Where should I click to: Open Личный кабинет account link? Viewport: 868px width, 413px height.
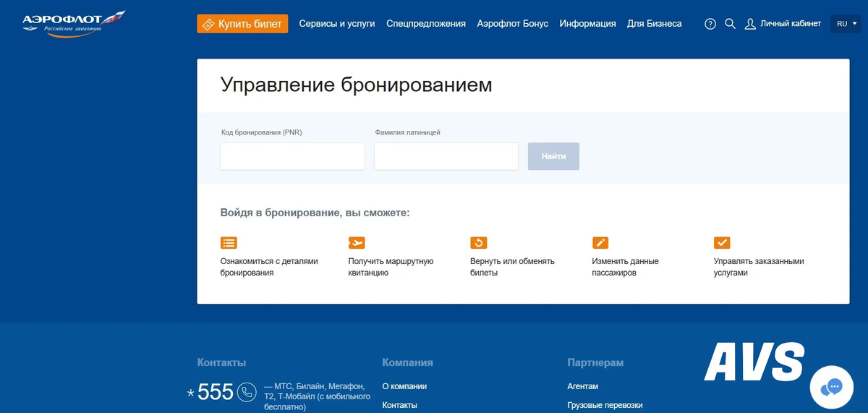coord(783,24)
